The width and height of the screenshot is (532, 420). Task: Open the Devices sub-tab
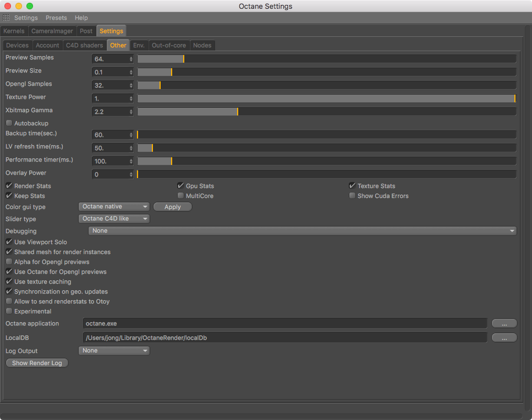[x=17, y=45]
